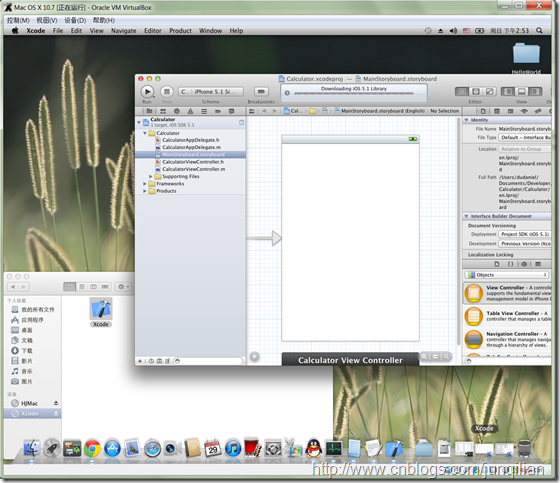Open the related files menu in jump bar
The image size is (560, 483).
coord(252,111)
